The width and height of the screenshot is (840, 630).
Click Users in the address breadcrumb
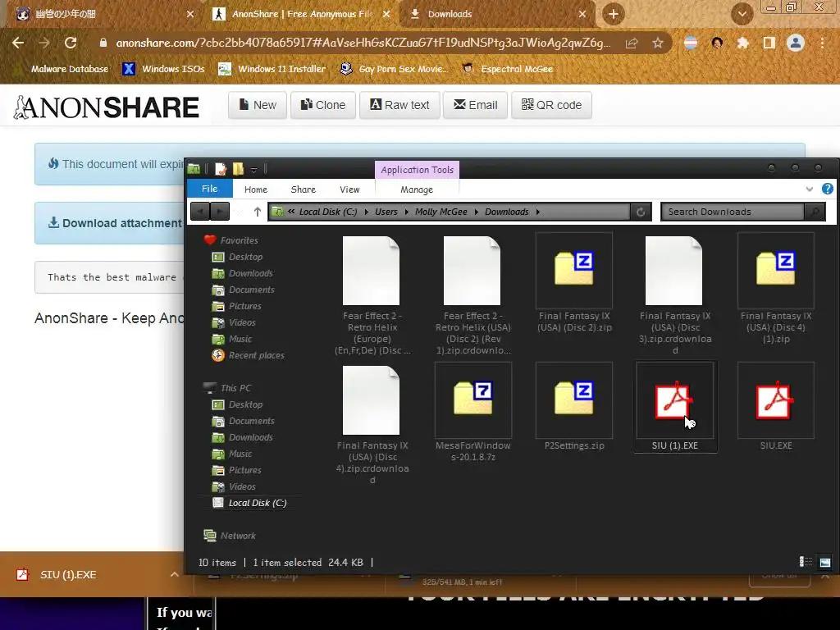(x=386, y=212)
